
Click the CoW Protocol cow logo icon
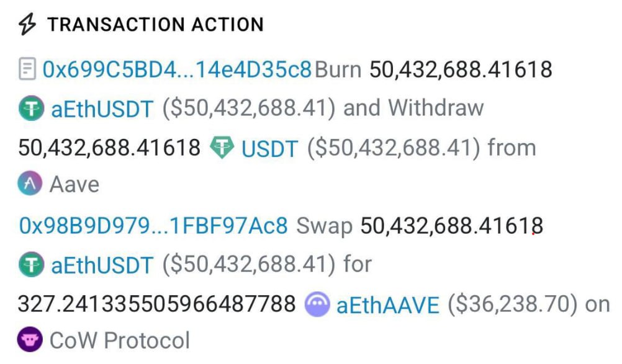point(30,340)
